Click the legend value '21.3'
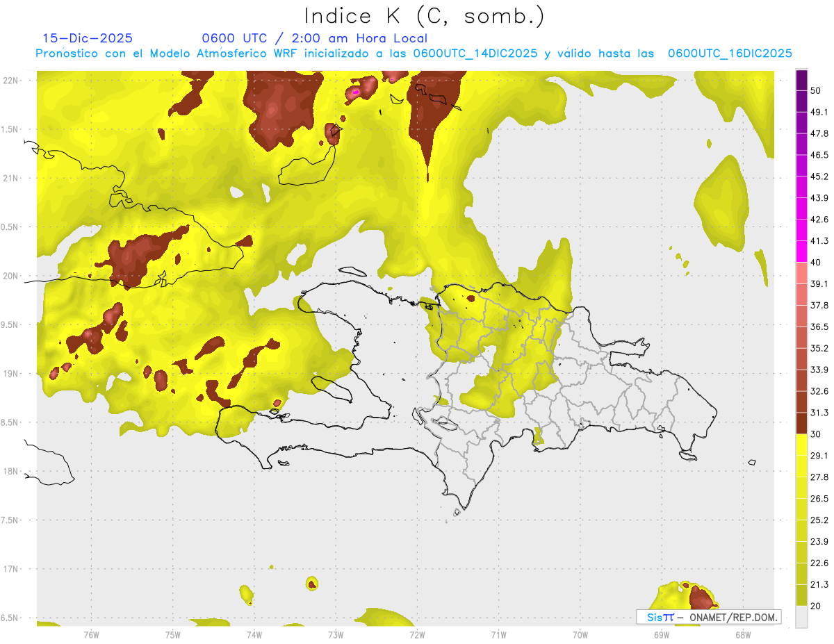The height and width of the screenshot is (644, 834). (x=819, y=584)
